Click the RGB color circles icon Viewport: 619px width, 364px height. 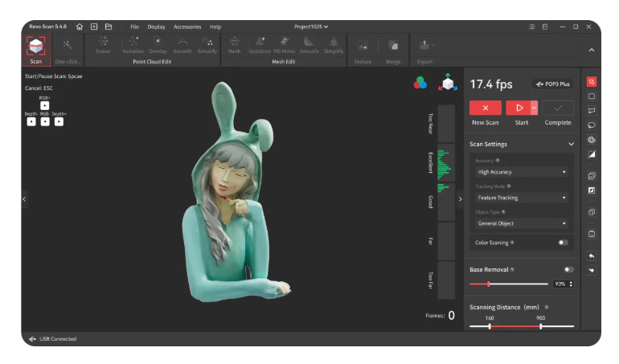(x=420, y=83)
